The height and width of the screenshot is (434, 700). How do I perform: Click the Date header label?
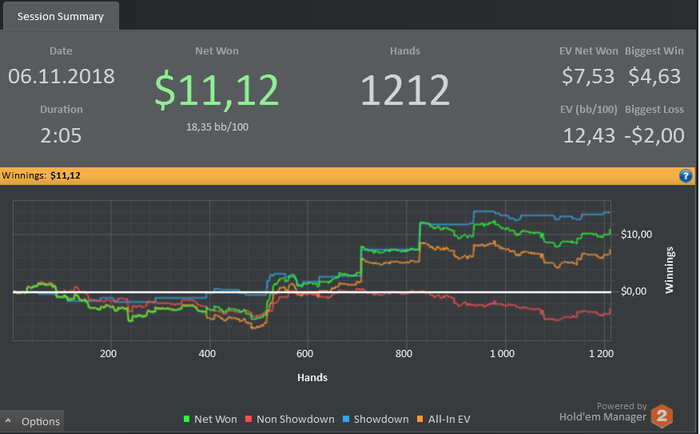pos(61,51)
